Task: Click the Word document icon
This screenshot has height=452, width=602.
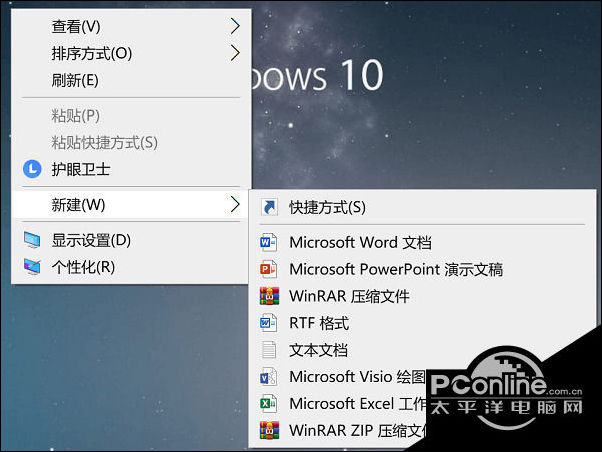Action: 268,243
